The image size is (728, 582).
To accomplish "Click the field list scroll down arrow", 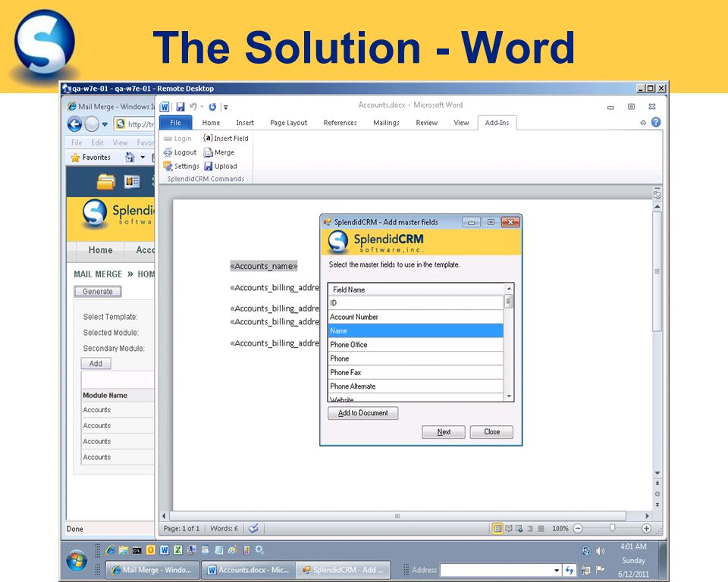I will 509,396.
